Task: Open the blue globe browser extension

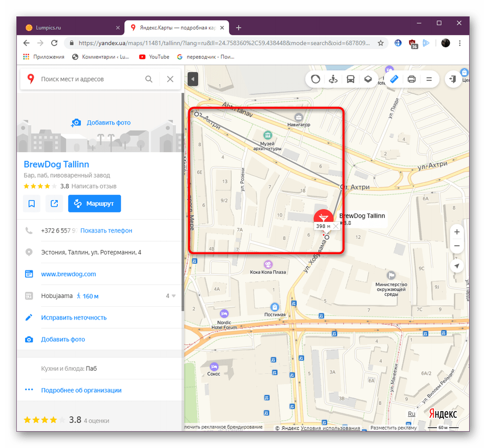Action: (x=398, y=43)
